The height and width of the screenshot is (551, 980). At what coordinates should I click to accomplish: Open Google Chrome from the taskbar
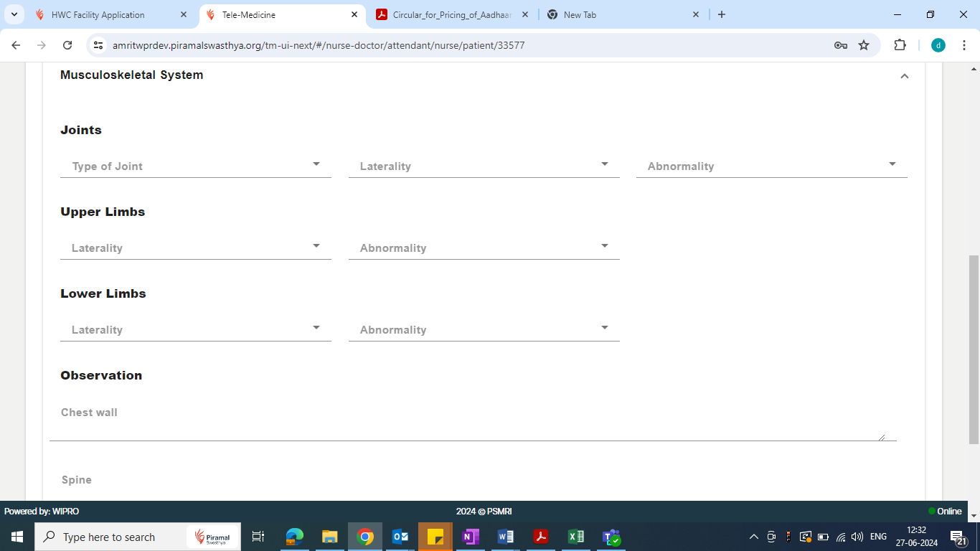click(x=365, y=537)
